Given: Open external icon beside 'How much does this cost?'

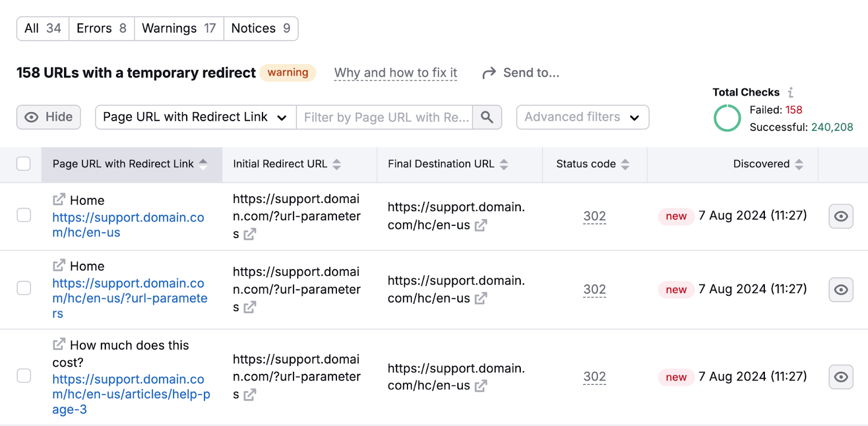Looking at the screenshot, I should tap(59, 344).
